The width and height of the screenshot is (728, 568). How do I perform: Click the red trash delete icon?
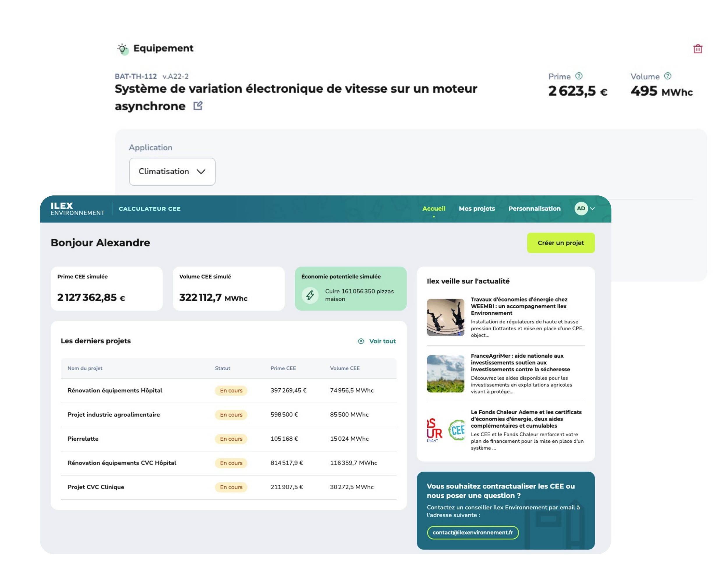tap(698, 49)
